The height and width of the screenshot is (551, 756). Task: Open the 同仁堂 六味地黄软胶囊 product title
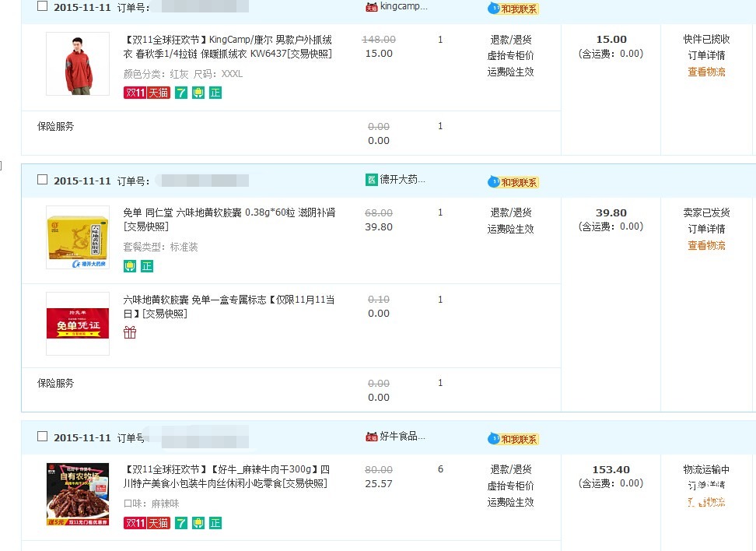click(229, 219)
